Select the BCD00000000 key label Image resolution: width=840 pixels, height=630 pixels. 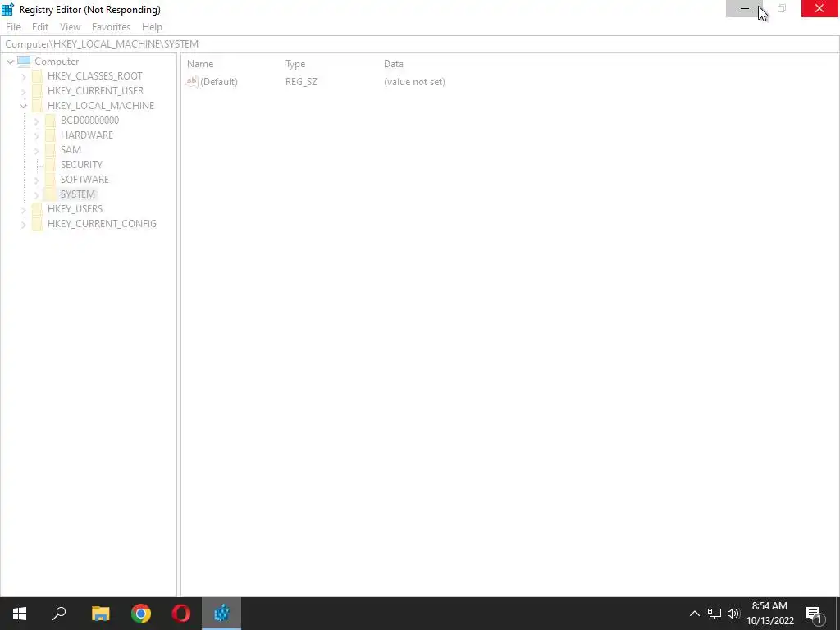tap(89, 120)
